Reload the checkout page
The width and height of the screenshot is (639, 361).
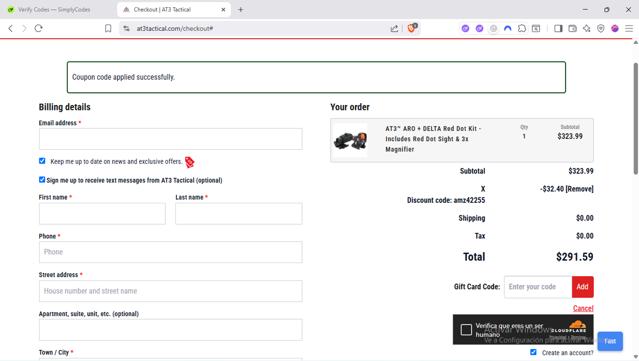(x=38, y=29)
